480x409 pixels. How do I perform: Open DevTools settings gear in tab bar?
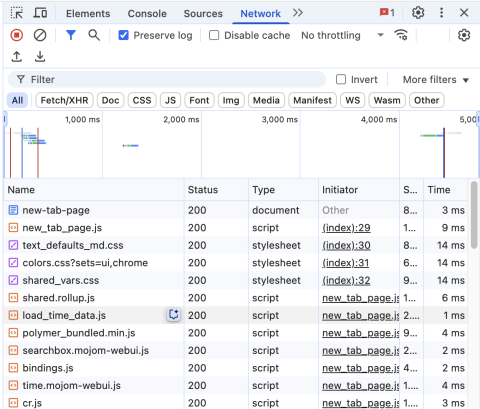[x=418, y=13]
